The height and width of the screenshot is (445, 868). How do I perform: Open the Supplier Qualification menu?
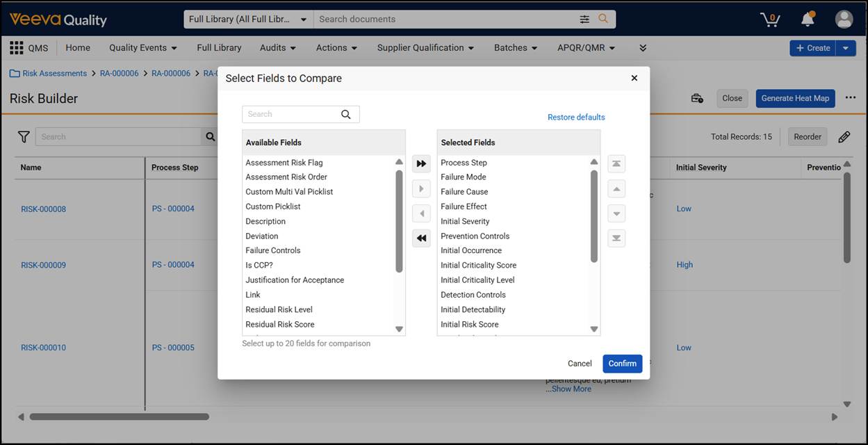[426, 48]
